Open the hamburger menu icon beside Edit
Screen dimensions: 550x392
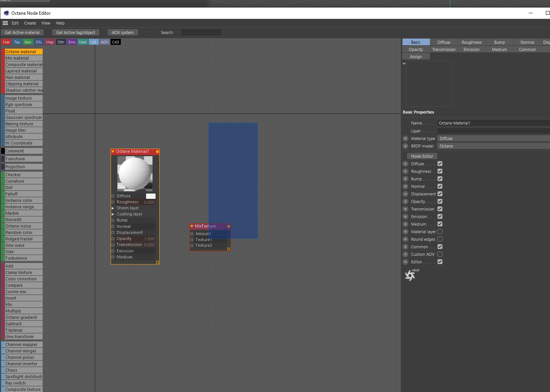[x=5, y=23]
